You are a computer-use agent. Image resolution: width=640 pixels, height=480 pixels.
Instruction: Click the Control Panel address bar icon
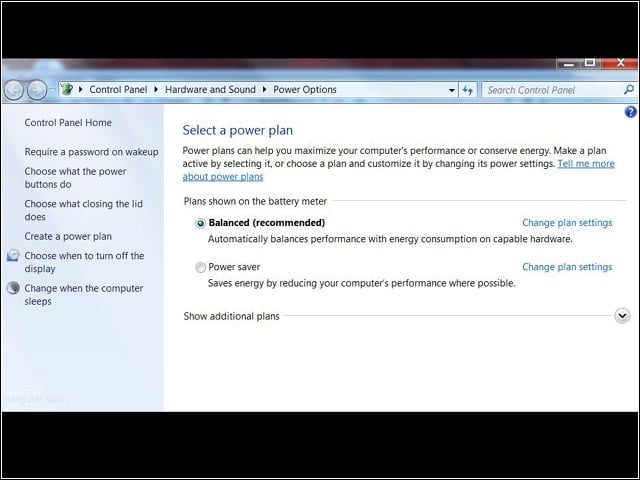coord(67,89)
